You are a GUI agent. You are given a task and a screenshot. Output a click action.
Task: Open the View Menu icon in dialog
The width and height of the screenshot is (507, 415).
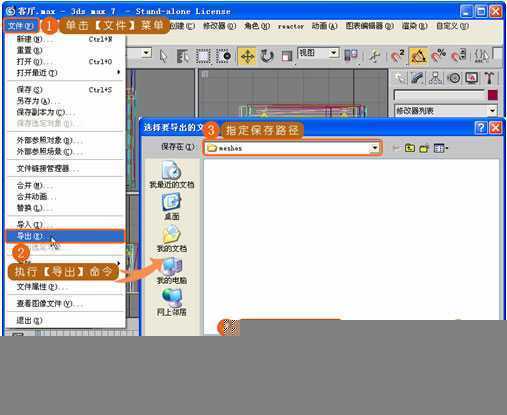(441, 148)
